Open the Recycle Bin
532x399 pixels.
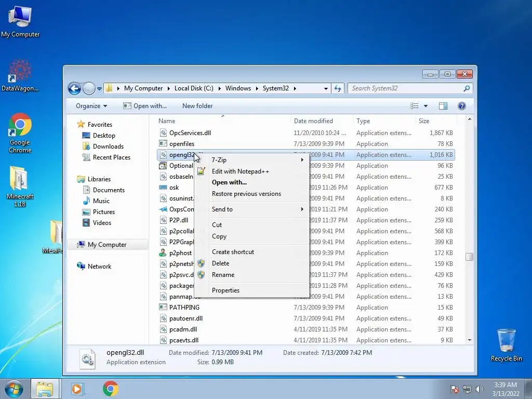(506, 345)
